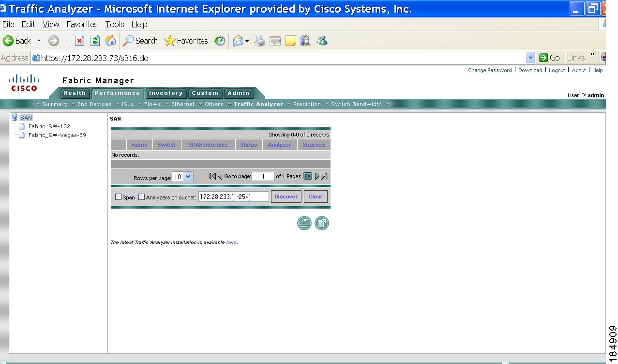Open the Switch Bandwidth sub-tab
618x364 pixels.
click(356, 104)
